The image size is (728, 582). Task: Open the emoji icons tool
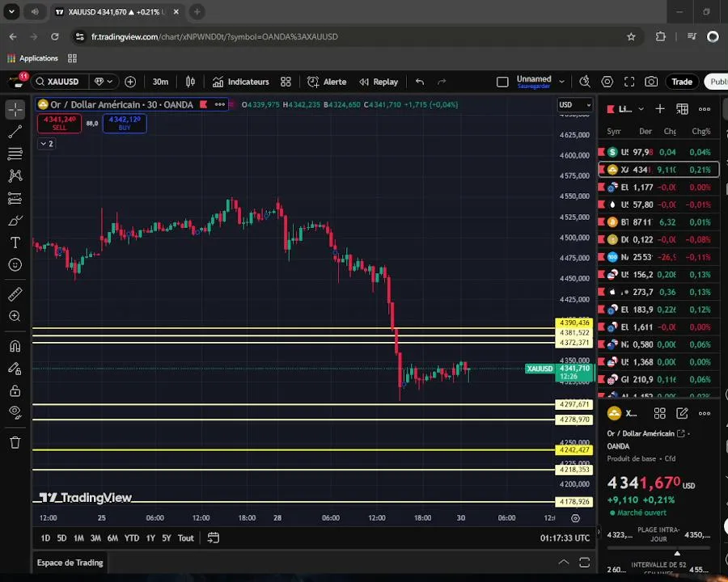15,264
